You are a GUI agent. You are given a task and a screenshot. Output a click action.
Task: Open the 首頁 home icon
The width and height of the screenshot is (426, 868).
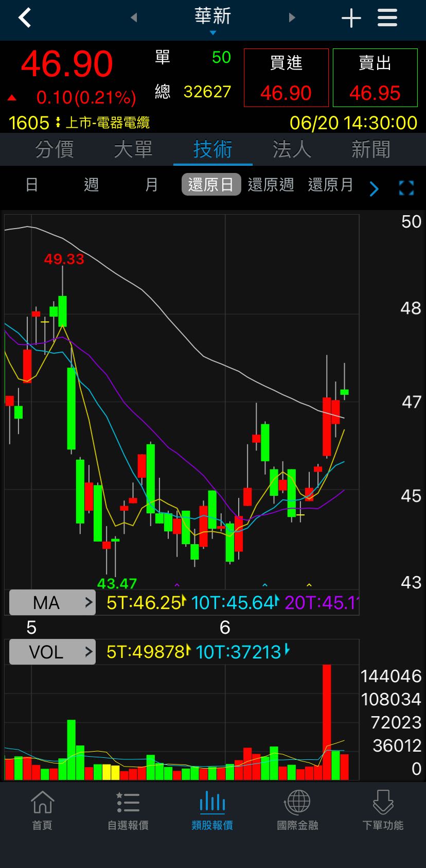[42, 810]
